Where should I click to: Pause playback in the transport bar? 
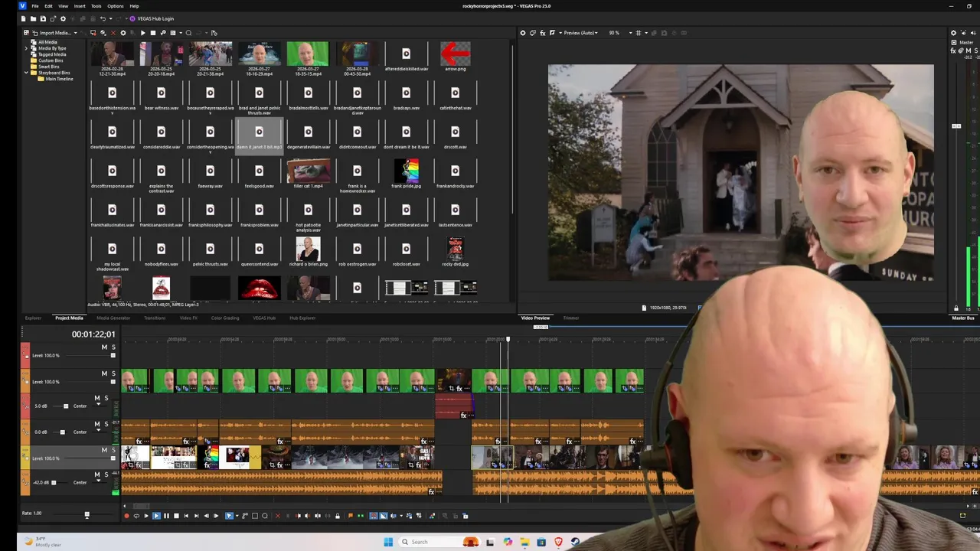(166, 516)
